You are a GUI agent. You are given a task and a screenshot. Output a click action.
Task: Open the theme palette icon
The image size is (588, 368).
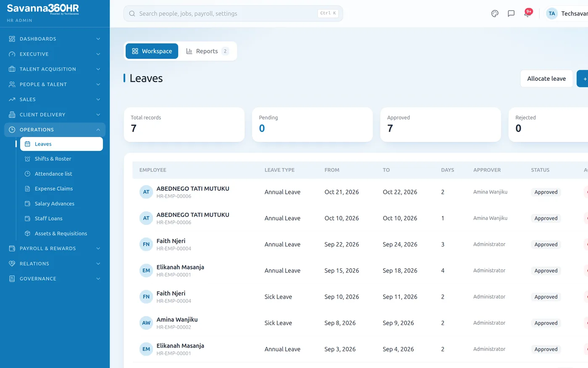(495, 13)
